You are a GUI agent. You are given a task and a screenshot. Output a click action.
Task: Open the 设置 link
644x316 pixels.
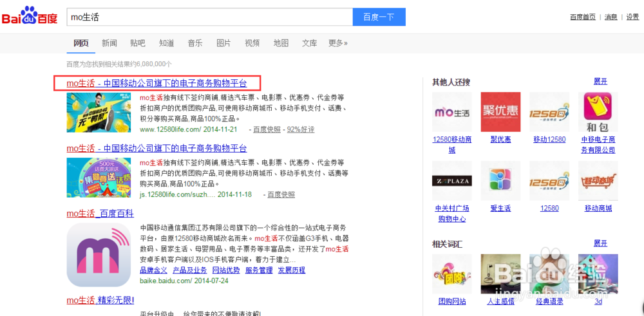tap(632, 17)
